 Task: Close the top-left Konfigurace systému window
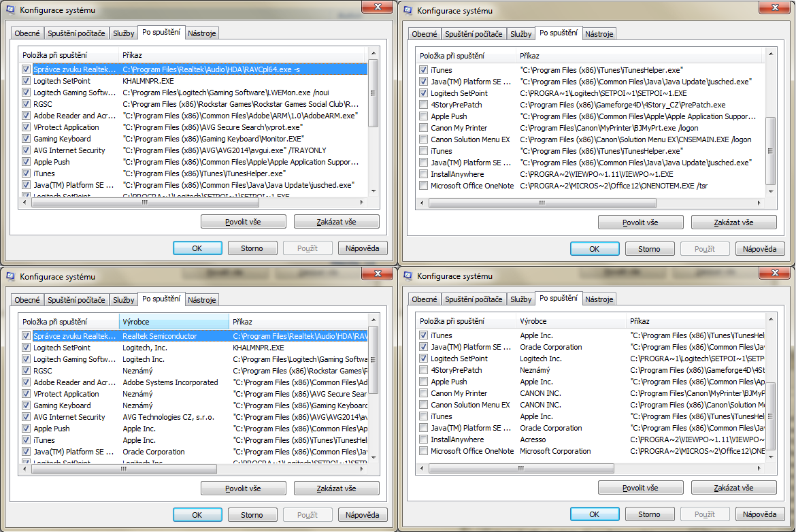[378, 7]
